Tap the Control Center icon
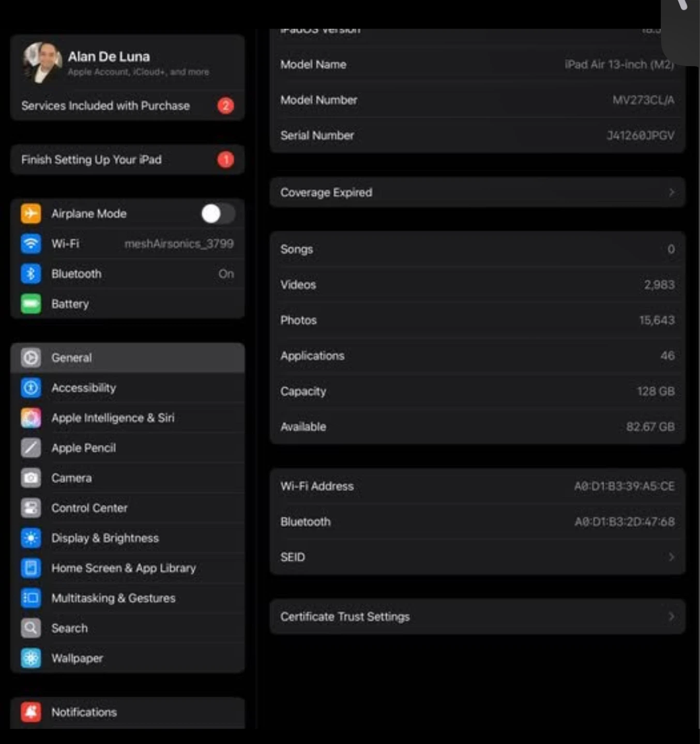 click(x=31, y=508)
